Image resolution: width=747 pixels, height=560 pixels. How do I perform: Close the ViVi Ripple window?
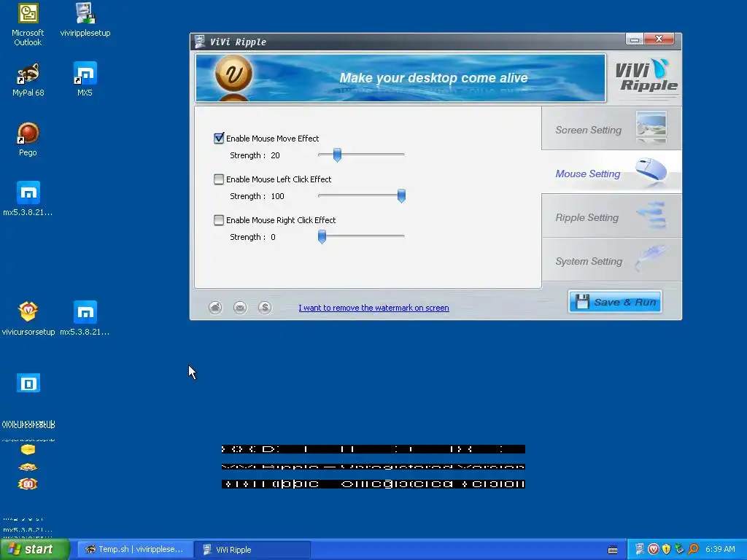(659, 39)
